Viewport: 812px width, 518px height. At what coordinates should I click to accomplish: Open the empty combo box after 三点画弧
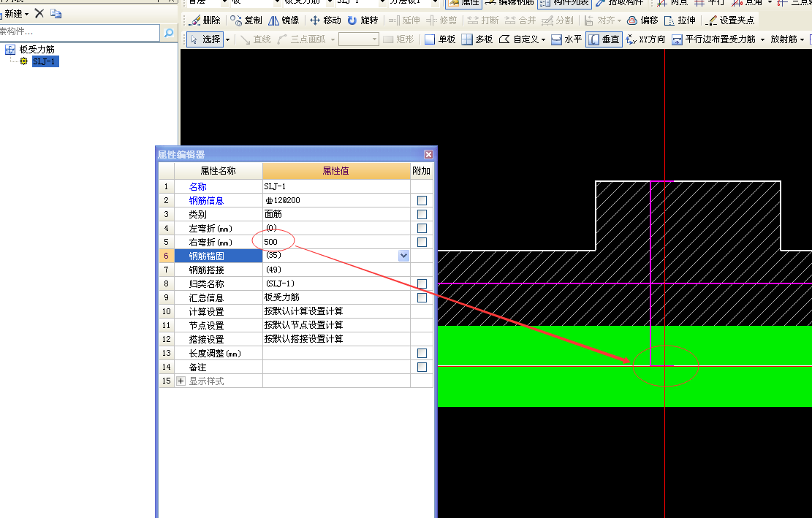(x=359, y=39)
